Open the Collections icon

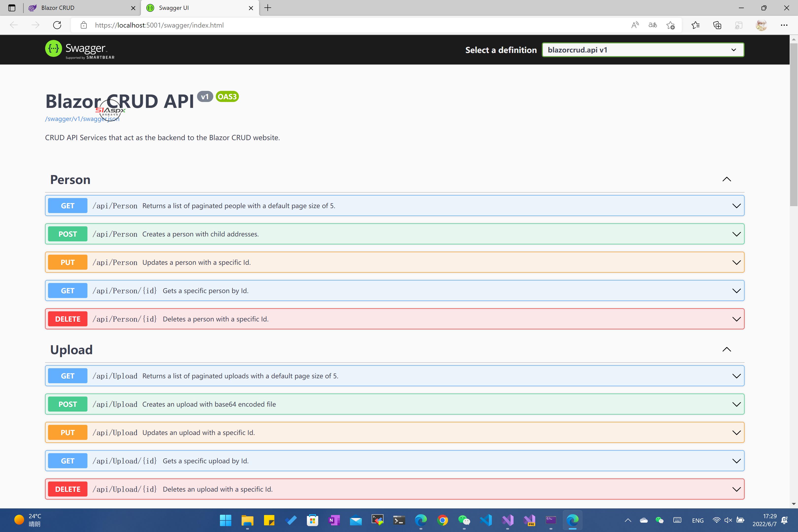point(717,25)
